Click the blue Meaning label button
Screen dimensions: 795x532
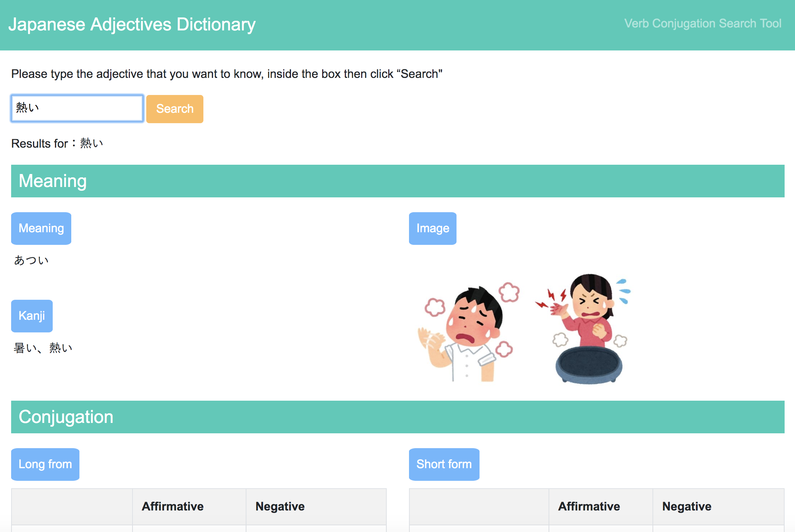41,228
